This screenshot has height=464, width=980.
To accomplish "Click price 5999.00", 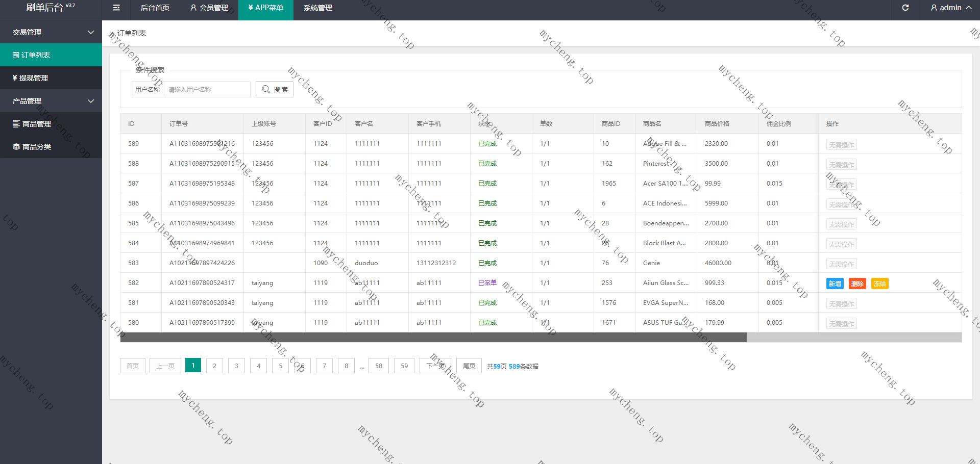I will click(x=717, y=203).
